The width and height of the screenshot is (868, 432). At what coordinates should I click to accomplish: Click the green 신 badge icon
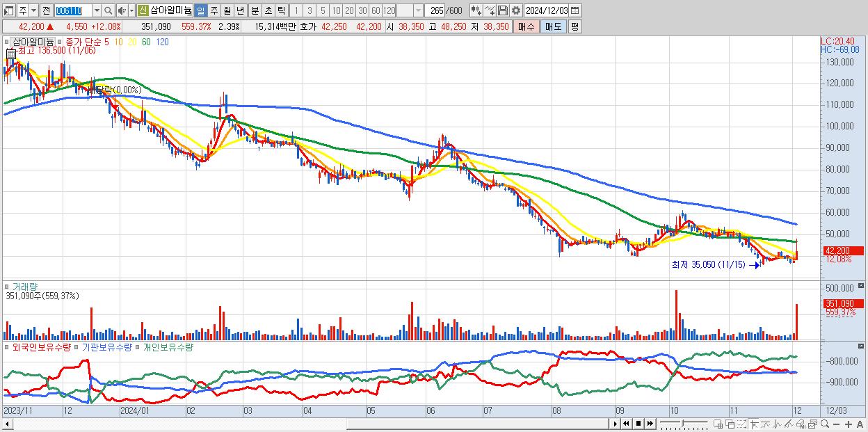142,10
